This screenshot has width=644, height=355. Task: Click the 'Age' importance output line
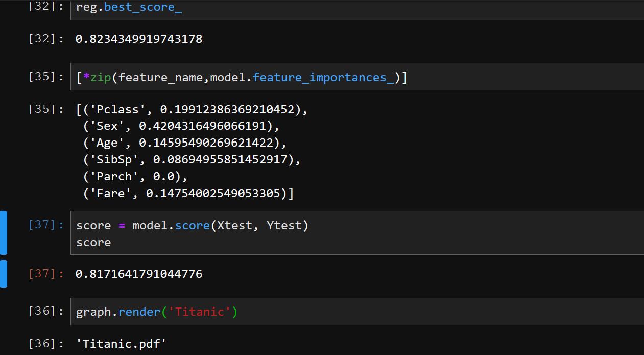click(185, 143)
